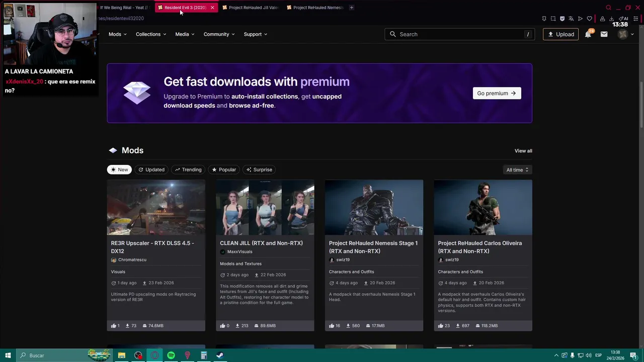
Task: Click the Go premium button
Action: (497, 93)
